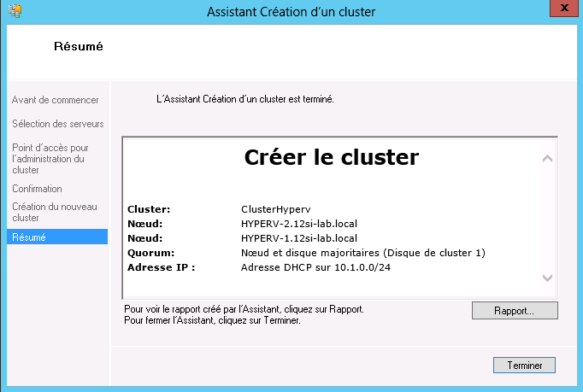This screenshot has width=583, height=392.
Task: Click the summary scroll up arrow
Action: pos(547,159)
